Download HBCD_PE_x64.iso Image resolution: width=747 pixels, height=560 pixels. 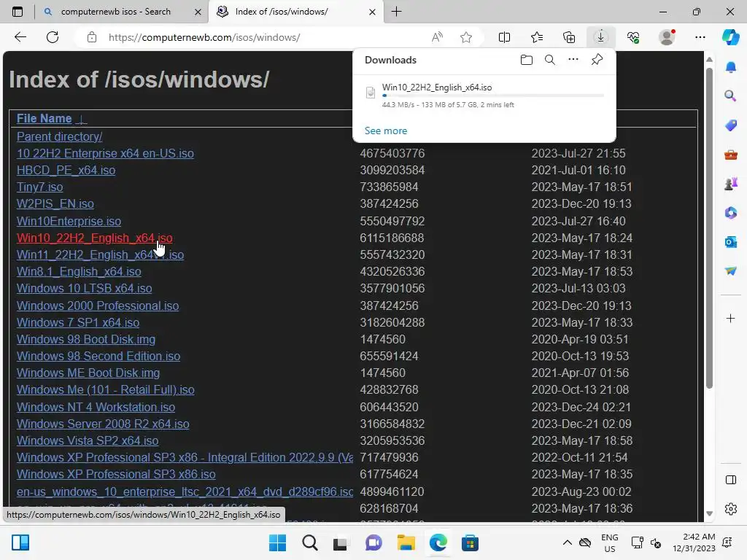click(66, 170)
